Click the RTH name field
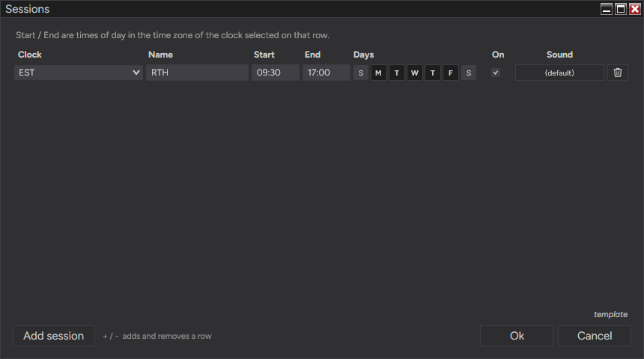 click(197, 73)
